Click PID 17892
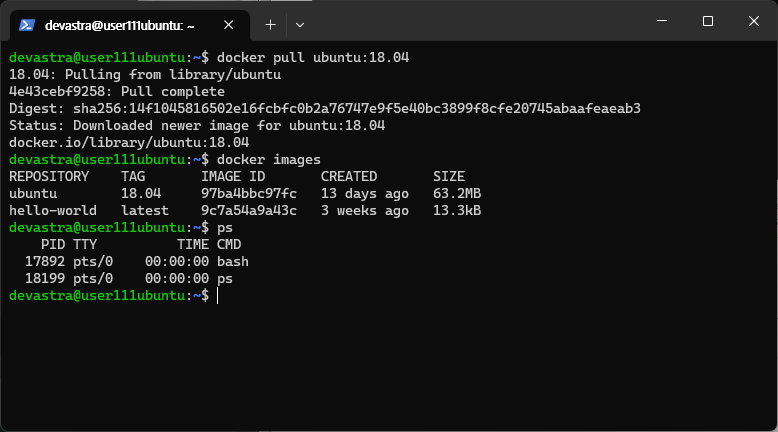The image size is (778, 432). pyautogui.click(x=45, y=261)
